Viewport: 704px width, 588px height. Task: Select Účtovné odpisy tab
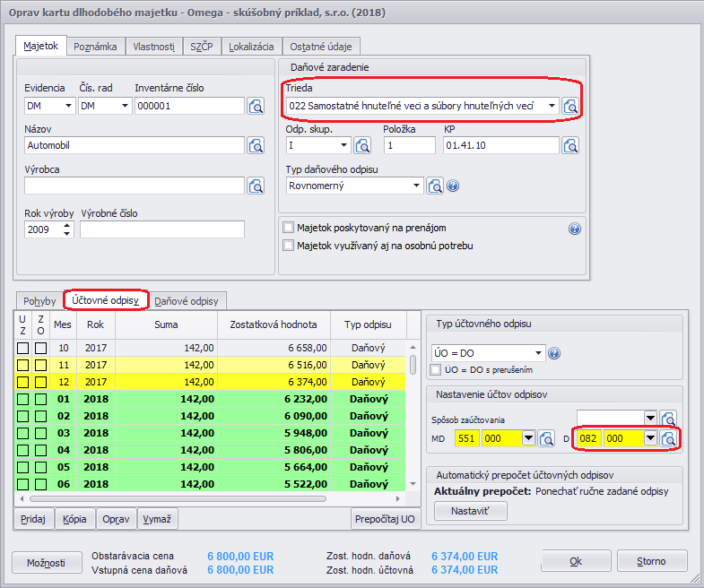106,300
